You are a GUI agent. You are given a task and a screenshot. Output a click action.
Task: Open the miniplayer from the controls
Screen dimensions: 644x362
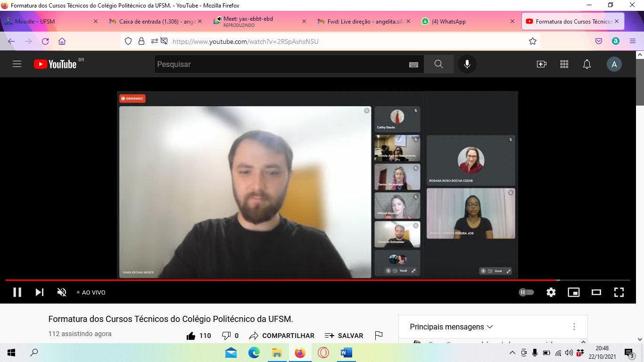click(x=573, y=292)
